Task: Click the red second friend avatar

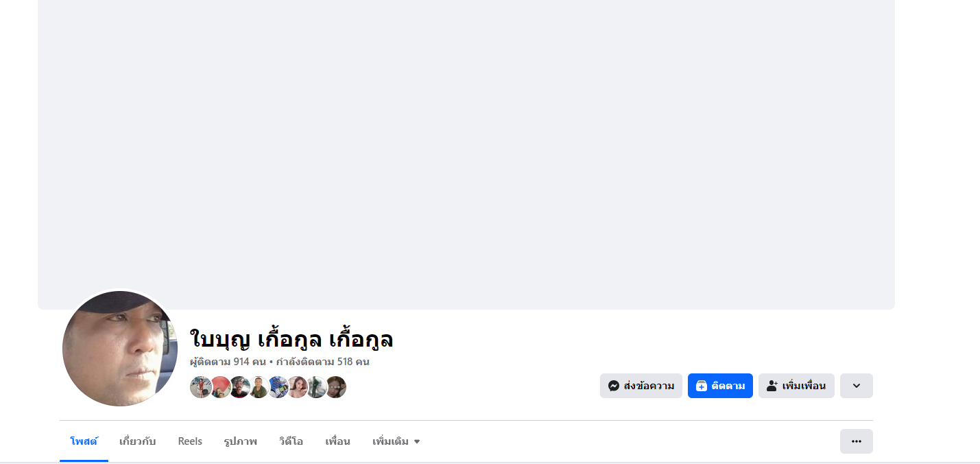Action: (x=220, y=387)
